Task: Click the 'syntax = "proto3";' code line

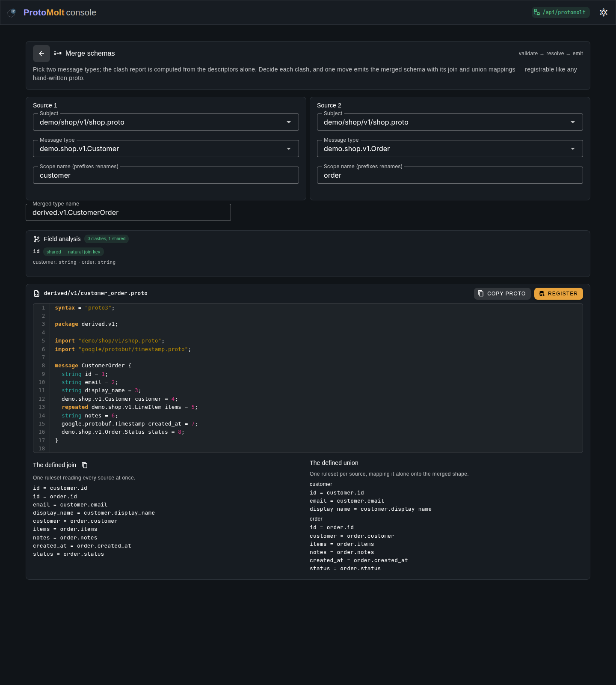Action: tap(85, 308)
